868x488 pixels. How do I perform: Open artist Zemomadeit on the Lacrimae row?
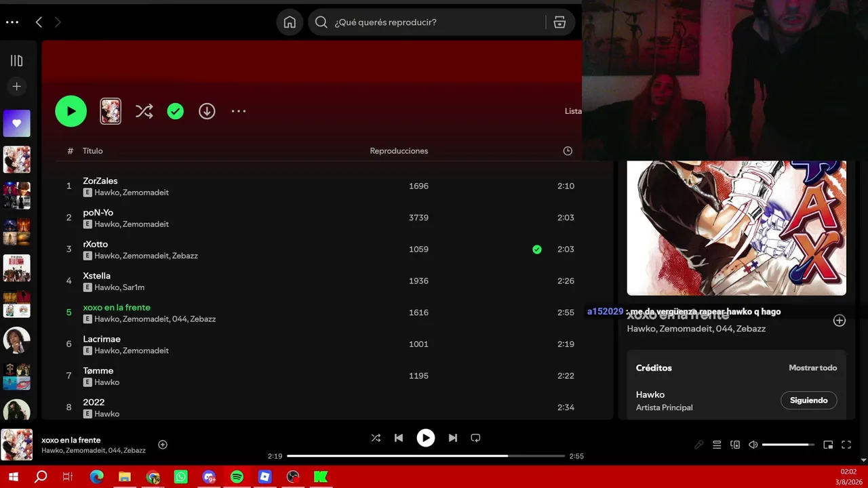pos(146,350)
